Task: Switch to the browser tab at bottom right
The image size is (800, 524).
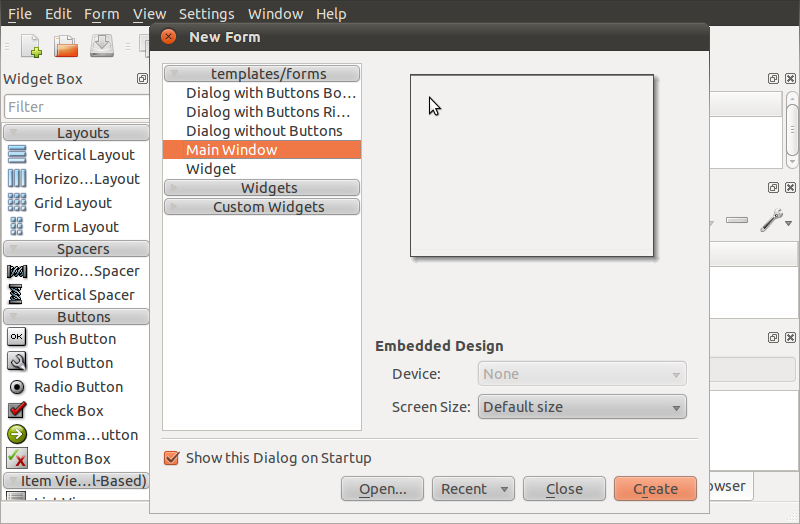Action: click(731, 486)
